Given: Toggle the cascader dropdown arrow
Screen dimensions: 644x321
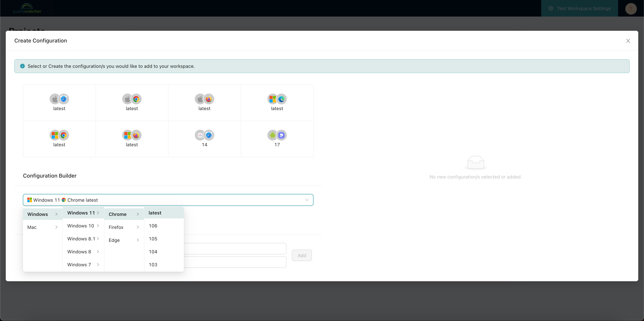Looking at the screenshot, I should click(x=307, y=200).
